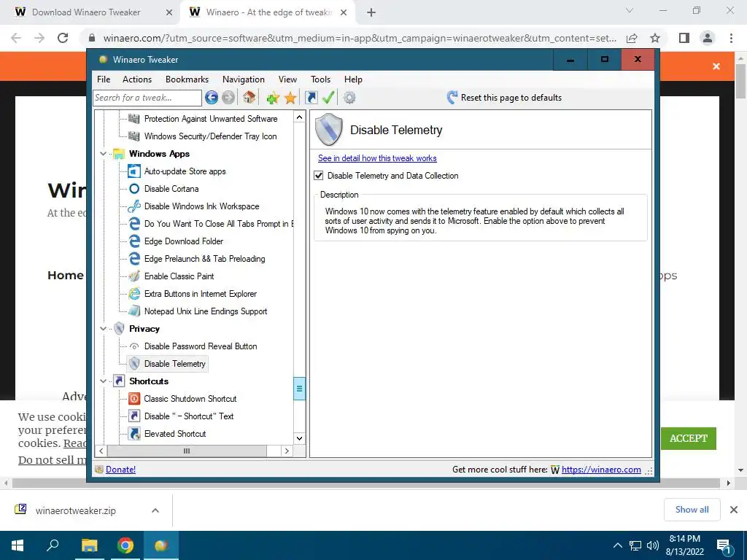Image resolution: width=747 pixels, height=560 pixels.
Task: Click the Disable "- Shortcut" Text icon
Action: 134,416
